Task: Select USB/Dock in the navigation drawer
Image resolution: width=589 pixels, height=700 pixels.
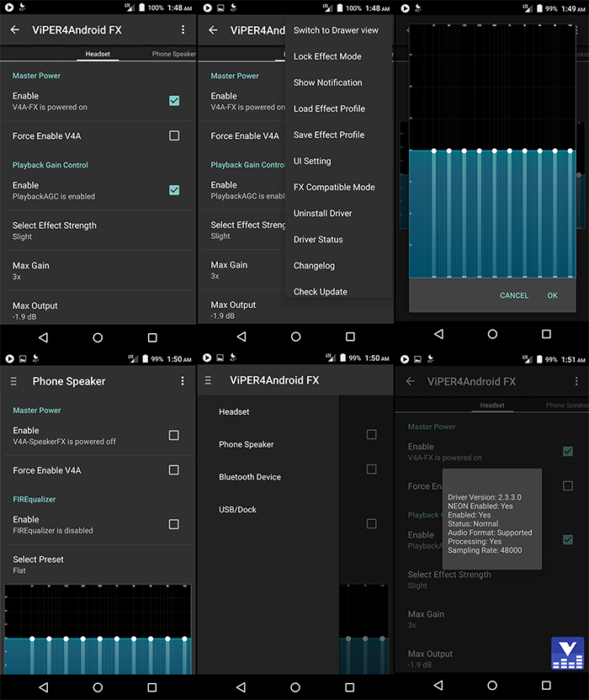Action: [268, 509]
